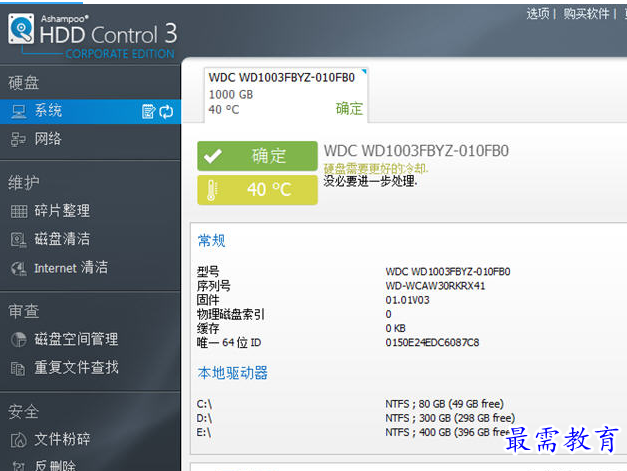This screenshot has width=627, height=471.
Task: Click the 缓存 value 0 KB
Action: (x=395, y=329)
